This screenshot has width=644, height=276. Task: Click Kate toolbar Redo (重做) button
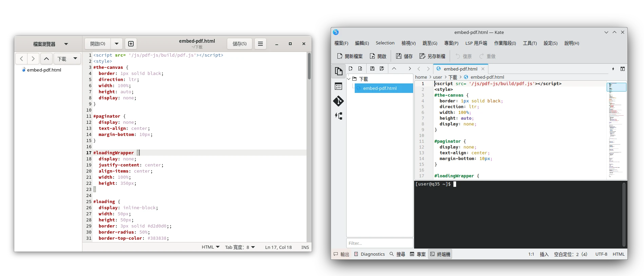click(x=487, y=56)
